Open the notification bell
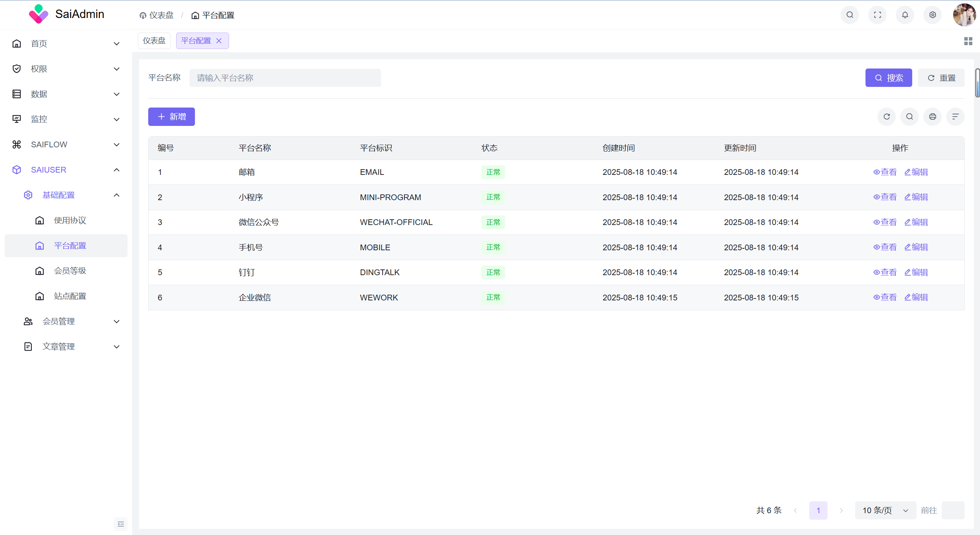Viewport: 980px width, 535px height. (905, 15)
